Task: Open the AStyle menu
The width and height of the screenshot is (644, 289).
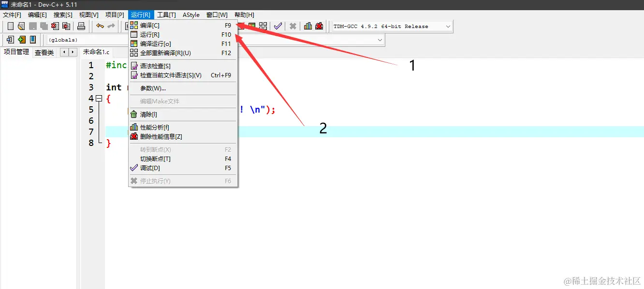Action: (191, 15)
